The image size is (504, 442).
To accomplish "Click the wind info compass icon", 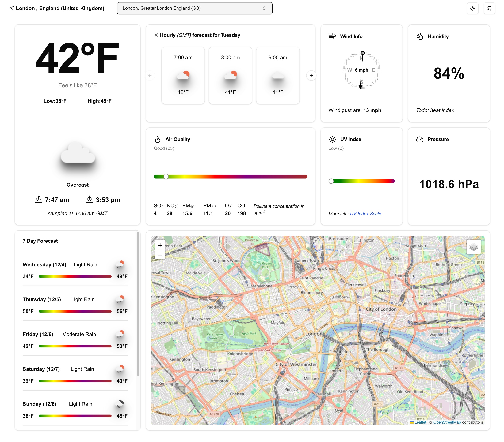I will pyautogui.click(x=361, y=70).
